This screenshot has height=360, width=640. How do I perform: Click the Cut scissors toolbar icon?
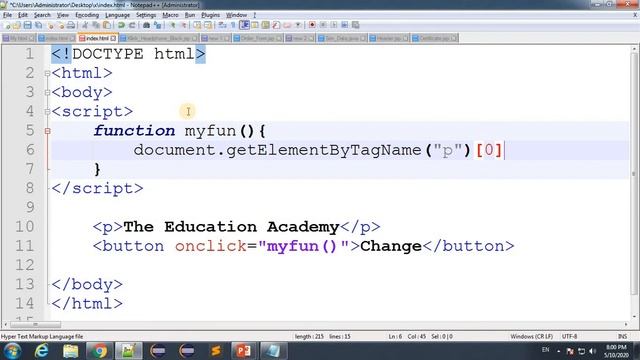[85, 25]
